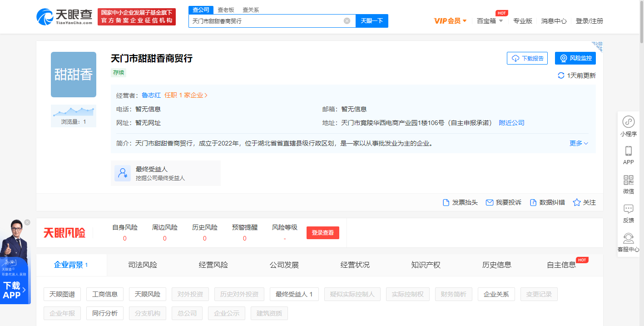Click 附近公司 link
This screenshot has width=644, height=326.
511,123
